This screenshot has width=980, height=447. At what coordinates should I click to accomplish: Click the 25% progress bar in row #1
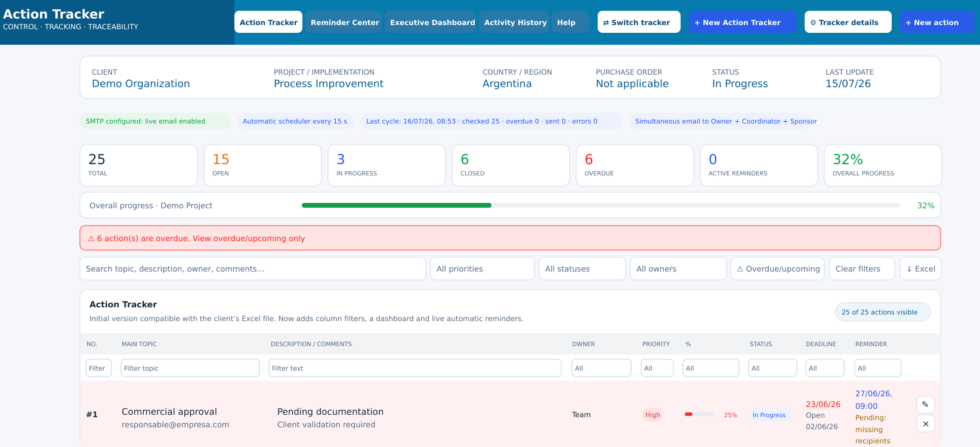(x=700, y=414)
